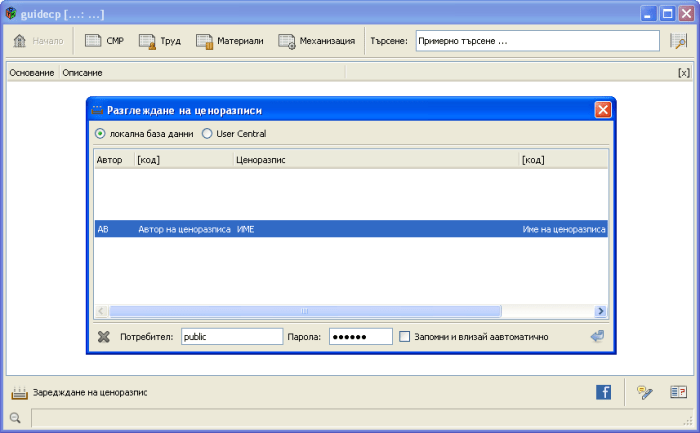Open the СМР toolbar item
The height and width of the screenshot is (433, 700).
(104, 41)
